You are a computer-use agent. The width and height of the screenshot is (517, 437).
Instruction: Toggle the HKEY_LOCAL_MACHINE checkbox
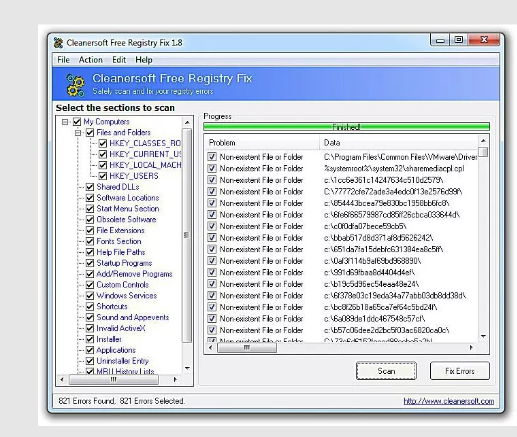click(103, 165)
